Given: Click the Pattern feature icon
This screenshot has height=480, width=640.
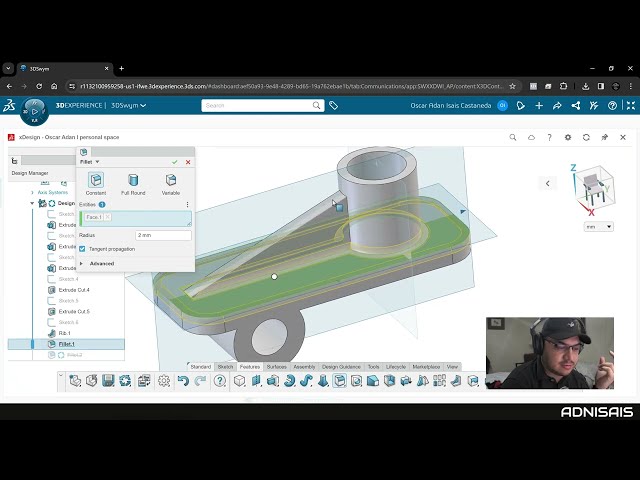Looking at the screenshot, I should (x=439, y=381).
